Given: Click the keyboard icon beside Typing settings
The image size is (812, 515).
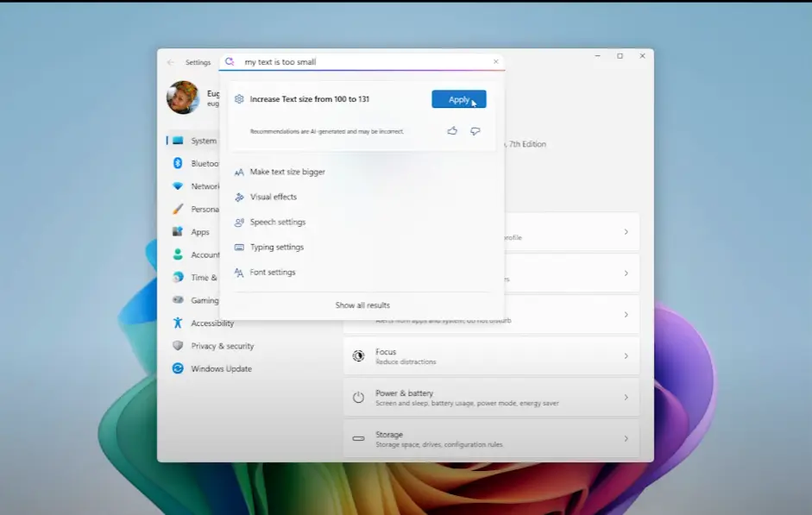Looking at the screenshot, I should 239,248.
